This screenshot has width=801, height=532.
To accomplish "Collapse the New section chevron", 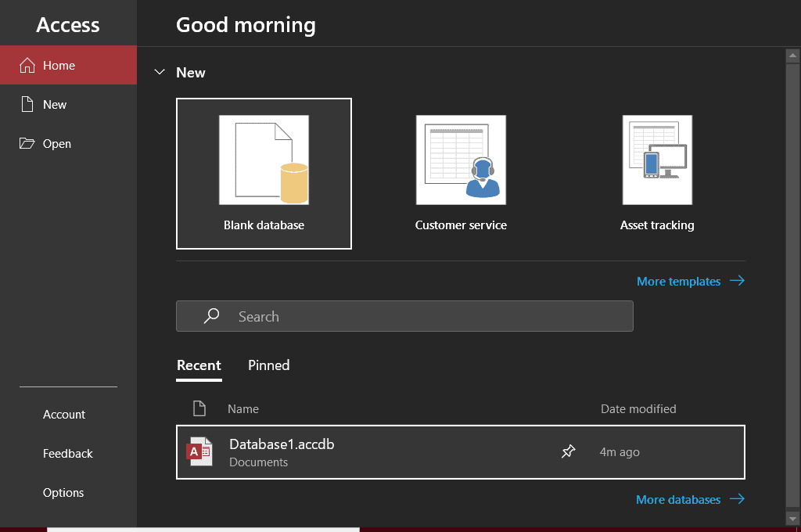I will (x=160, y=73).
